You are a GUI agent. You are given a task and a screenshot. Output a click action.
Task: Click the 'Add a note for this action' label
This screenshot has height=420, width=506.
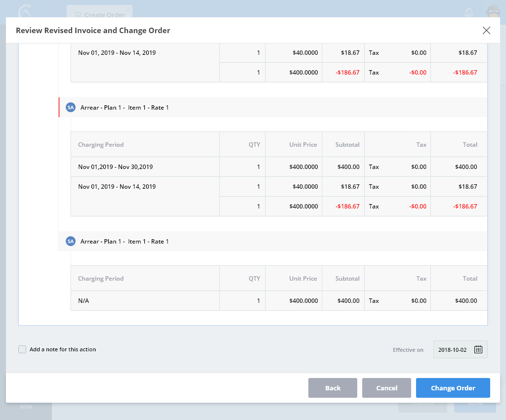(x=63, y=349)
